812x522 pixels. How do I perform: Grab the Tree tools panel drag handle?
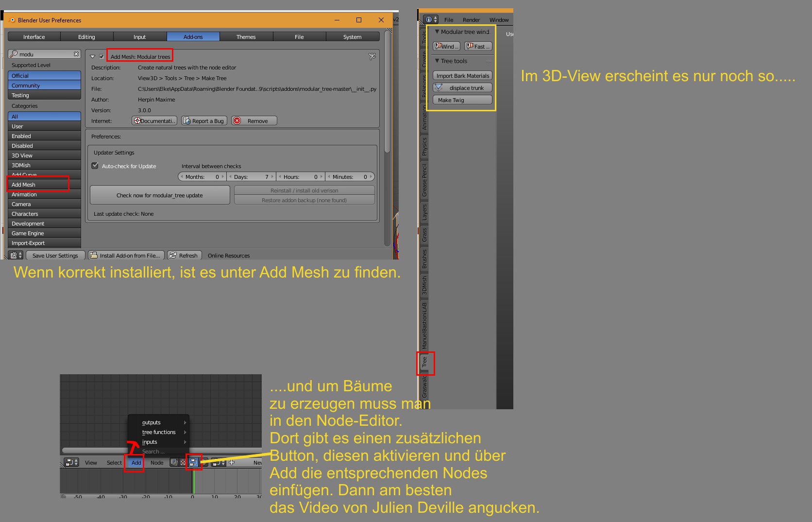[489, 61]
